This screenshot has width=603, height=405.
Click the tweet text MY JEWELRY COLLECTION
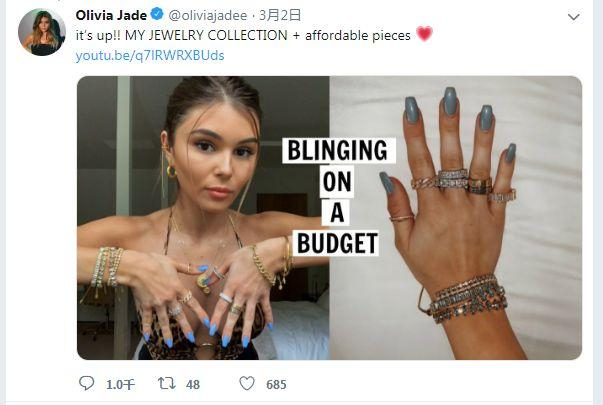tap(206, 35)
